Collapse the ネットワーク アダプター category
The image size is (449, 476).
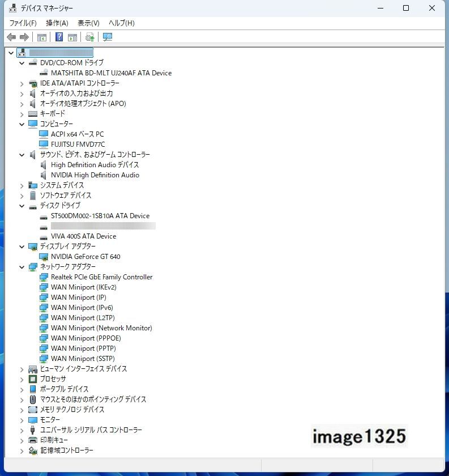[x=22, y=267]
